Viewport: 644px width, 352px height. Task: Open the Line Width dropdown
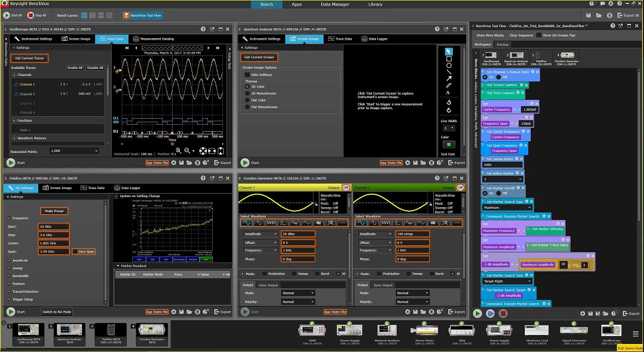click(x=448, y=128)
